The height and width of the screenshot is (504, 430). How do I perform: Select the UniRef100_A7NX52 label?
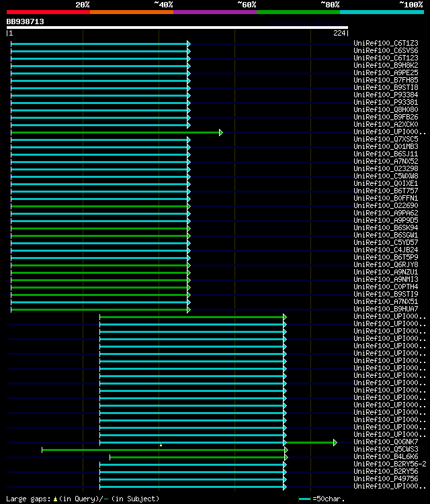pos(386,161)
